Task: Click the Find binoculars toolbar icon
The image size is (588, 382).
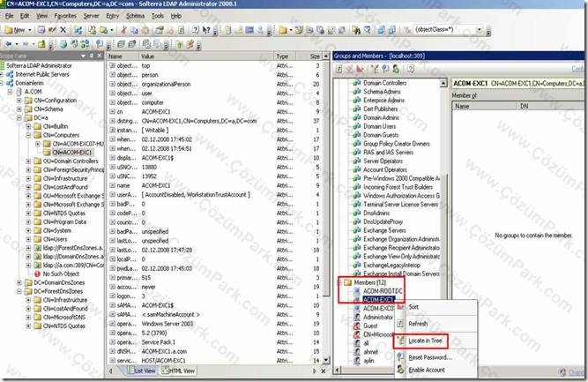Action: tap(356, 30)
